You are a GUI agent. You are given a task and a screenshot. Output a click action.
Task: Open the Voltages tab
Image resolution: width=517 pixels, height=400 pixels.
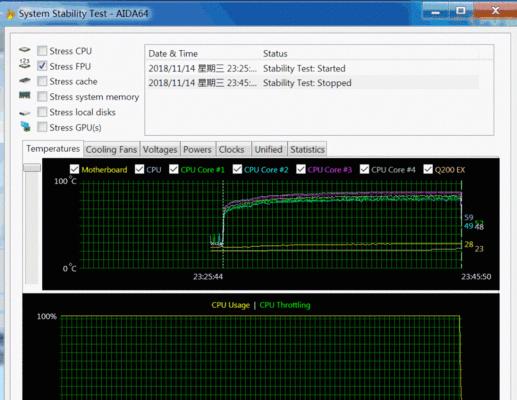[160, 149]
